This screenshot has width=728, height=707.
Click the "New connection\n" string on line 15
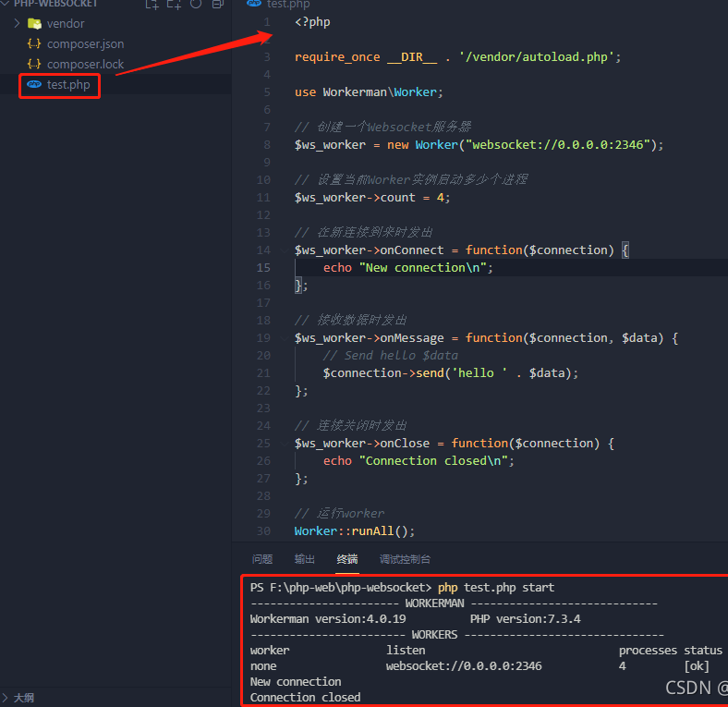coord(422,268)
